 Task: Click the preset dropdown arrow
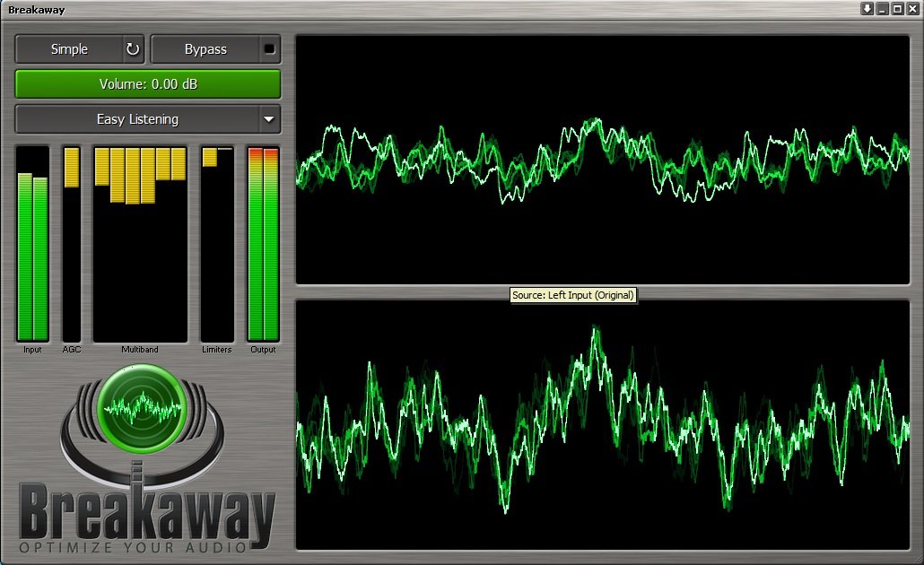[269, 119]
